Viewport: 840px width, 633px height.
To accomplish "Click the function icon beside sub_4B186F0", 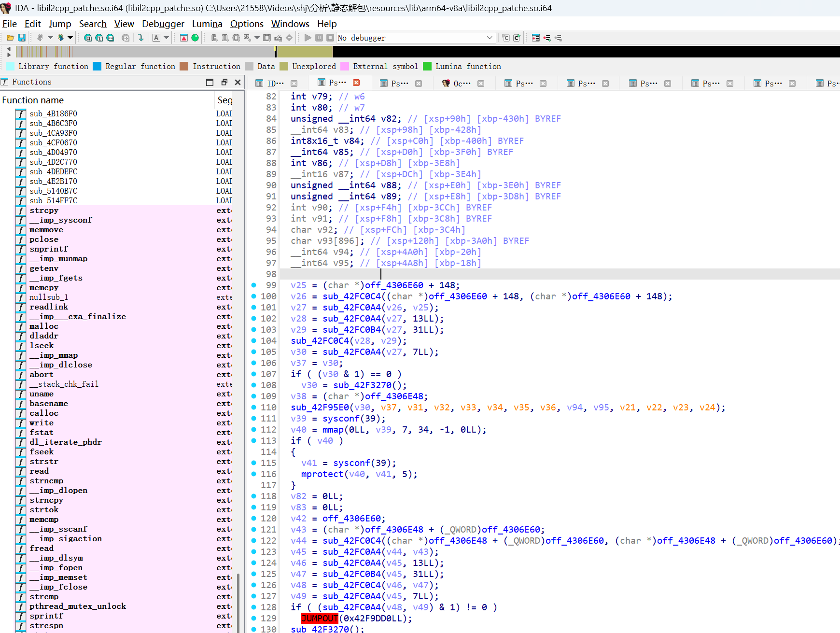I will coord(20,114).
